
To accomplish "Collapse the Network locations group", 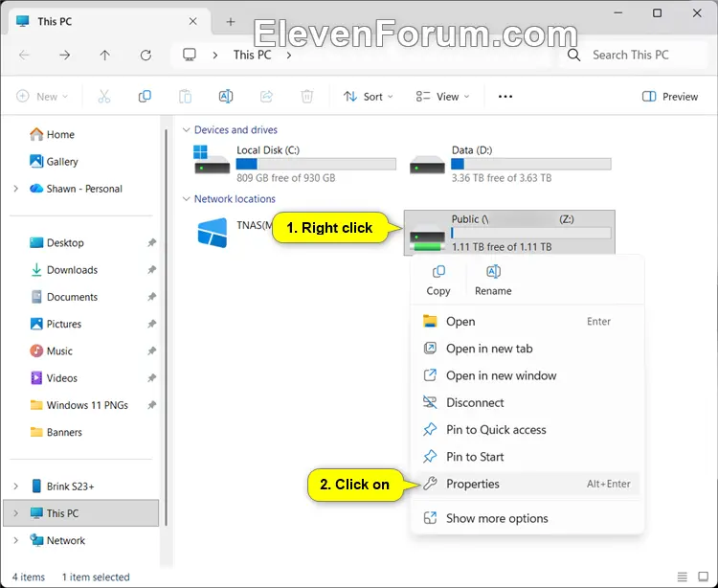I will 186,199.
